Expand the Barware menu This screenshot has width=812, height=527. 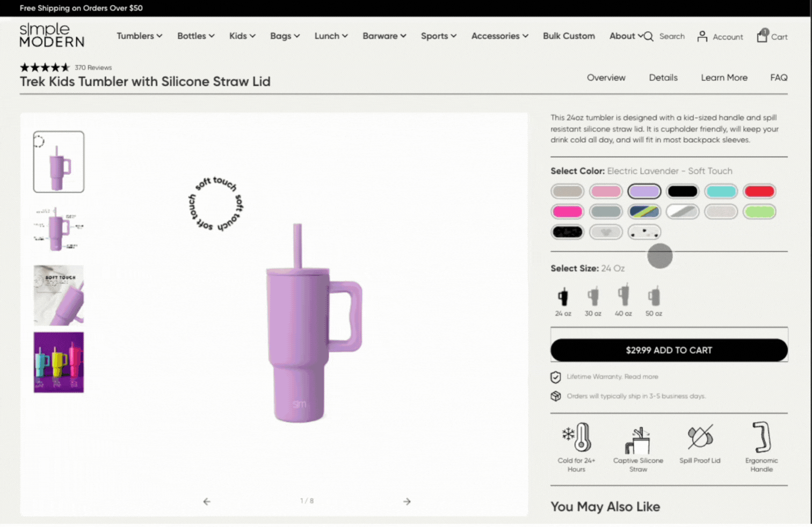tap(385, 36)
